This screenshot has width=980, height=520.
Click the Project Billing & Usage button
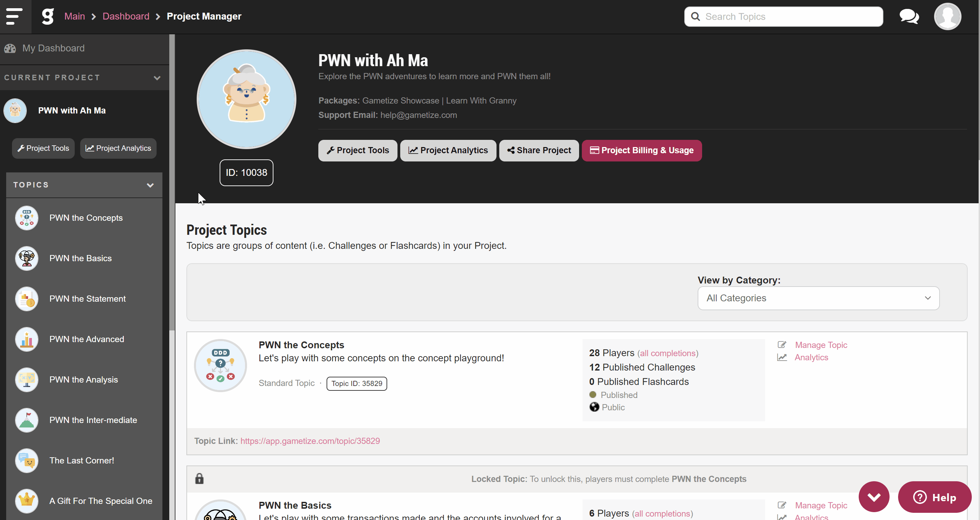click(x=642, y=150)
